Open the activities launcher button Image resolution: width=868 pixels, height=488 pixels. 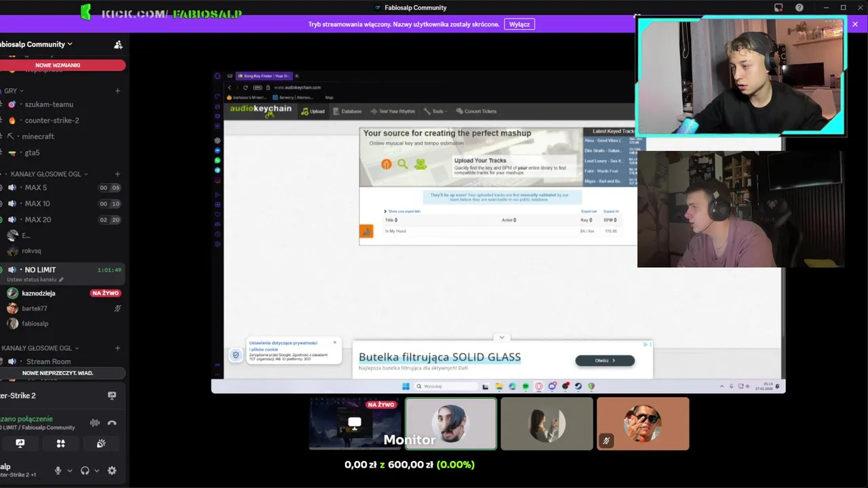(x=60, y=443)
